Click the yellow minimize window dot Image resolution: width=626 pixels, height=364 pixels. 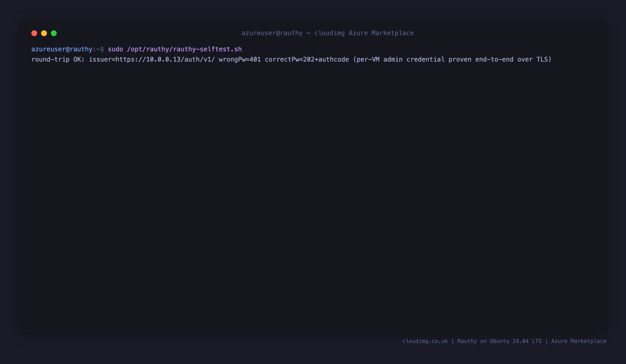(44, 33)
